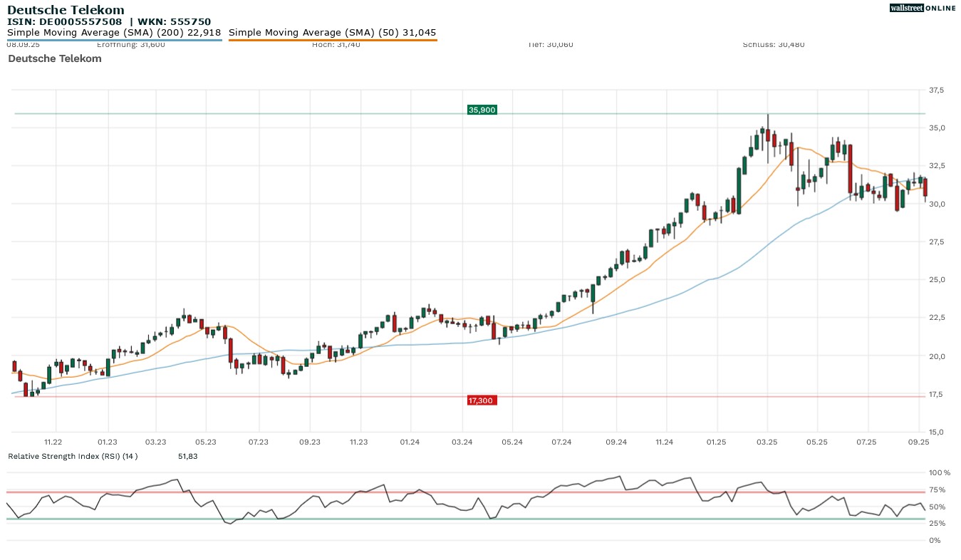Click the RSI 75% axis label
The height and width of the screenshot is (560, 961).
[938, 490]
